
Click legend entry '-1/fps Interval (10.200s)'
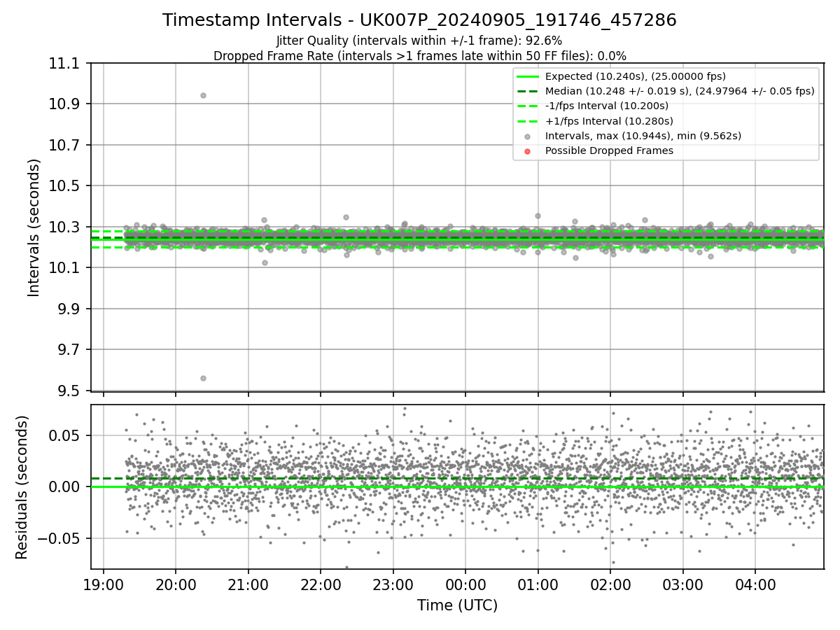607,106
